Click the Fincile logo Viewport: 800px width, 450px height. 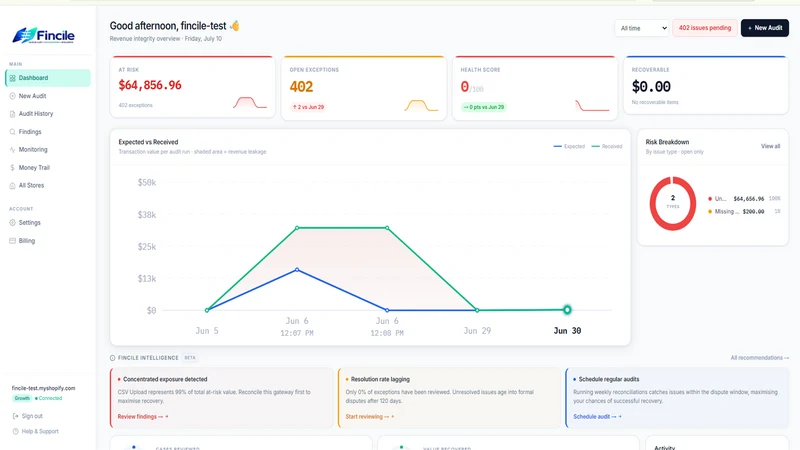tap(43, 35)
